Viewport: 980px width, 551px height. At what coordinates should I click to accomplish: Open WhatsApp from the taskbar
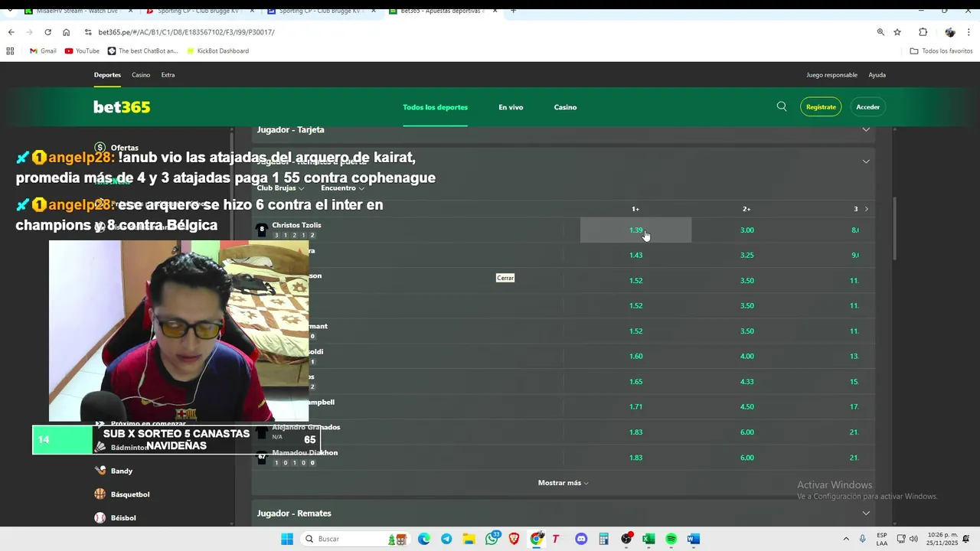[492, 539]
